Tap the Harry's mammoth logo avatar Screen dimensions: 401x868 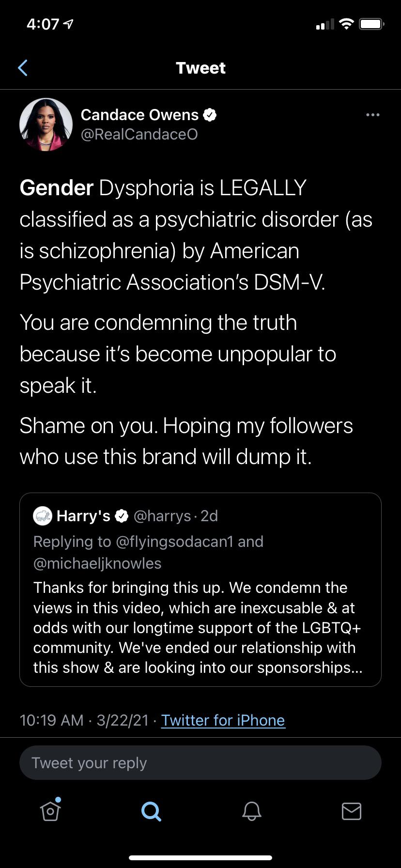(42, 516)
